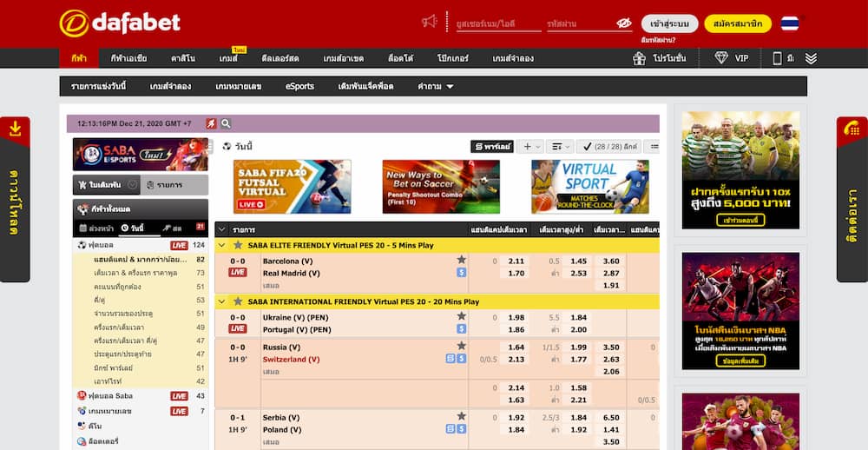The height and width of the screenshot is (450, 868).
Task: Collapse SABA INTERNATIONAL FRIENDLY league section
Action: click(222, 301)
